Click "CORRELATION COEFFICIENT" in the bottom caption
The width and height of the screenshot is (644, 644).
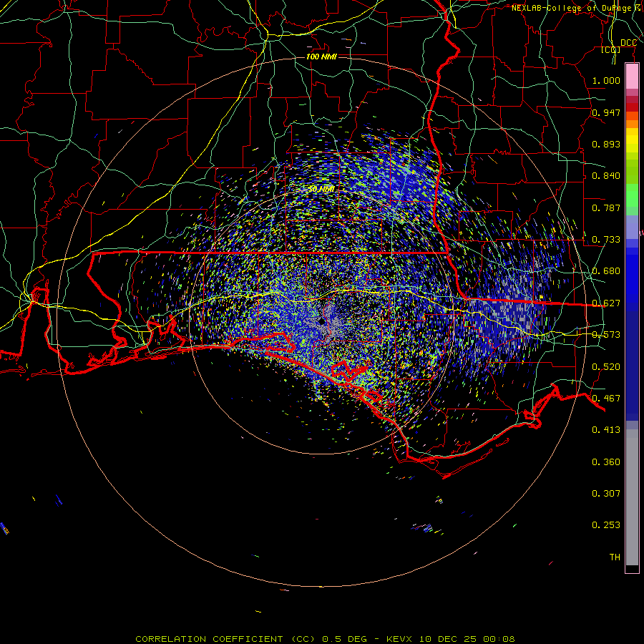[x=209, y=639]
